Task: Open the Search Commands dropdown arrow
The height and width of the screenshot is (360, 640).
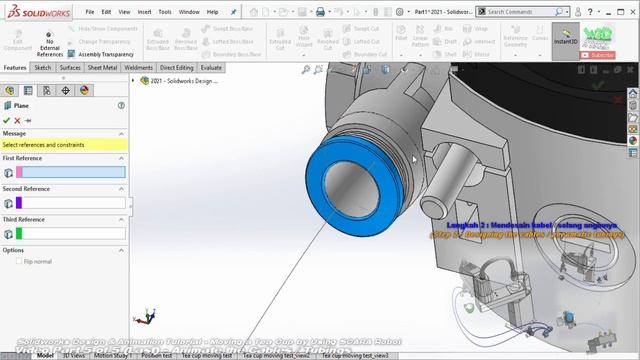Action: click(567, 12)
